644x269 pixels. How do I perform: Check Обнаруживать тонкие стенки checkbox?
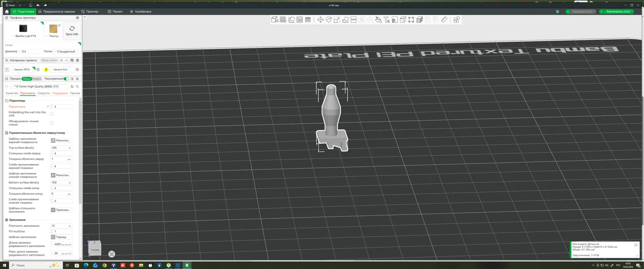(52, 123)
